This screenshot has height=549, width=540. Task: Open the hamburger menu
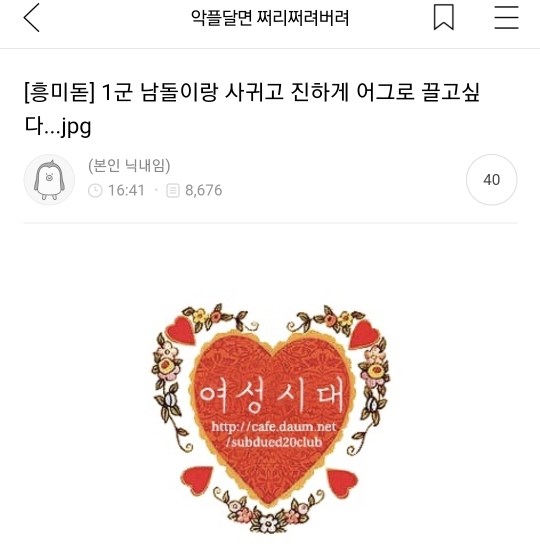(506, 18)
